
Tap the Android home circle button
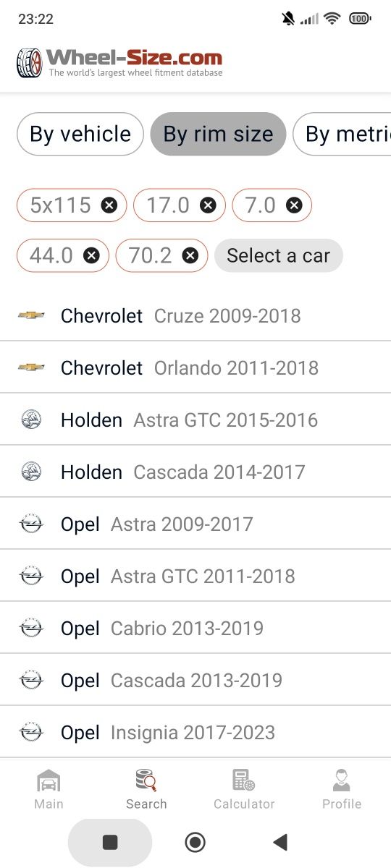195,842
